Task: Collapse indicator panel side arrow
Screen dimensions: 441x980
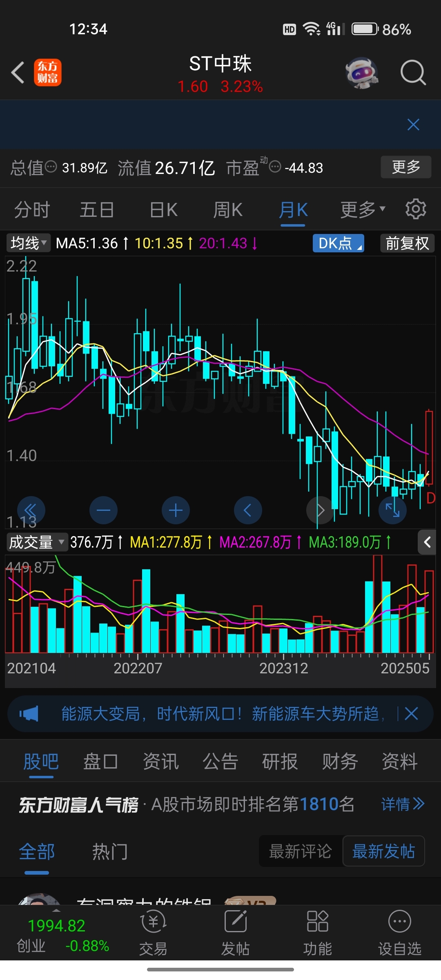Action: point(428,542)
